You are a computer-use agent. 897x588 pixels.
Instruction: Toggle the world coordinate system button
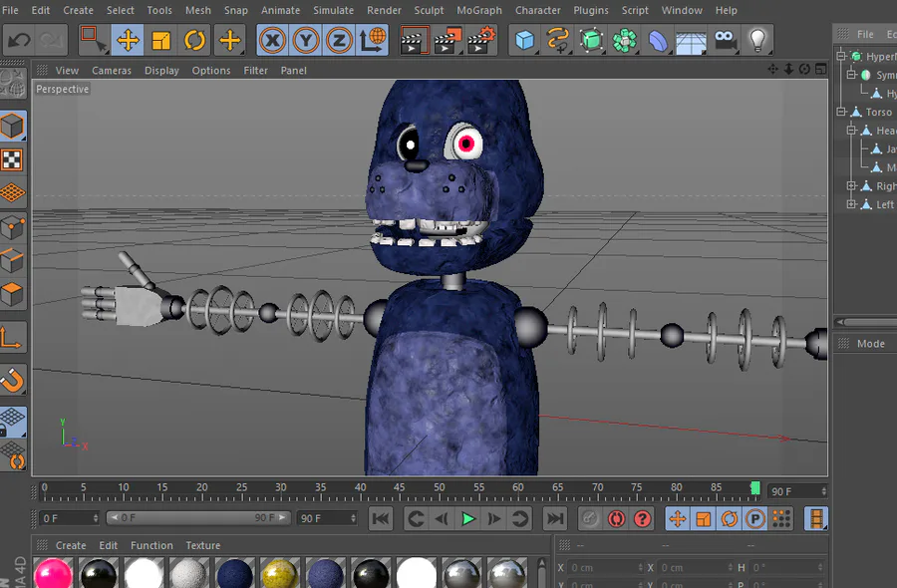click(x=373, y=41)
